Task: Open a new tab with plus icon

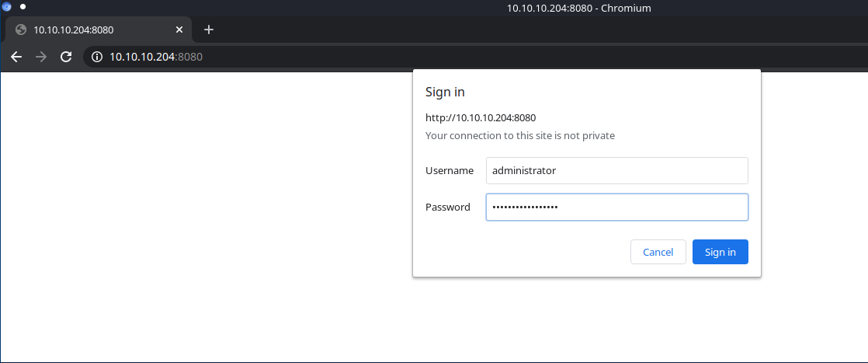Action: [208, 30]
